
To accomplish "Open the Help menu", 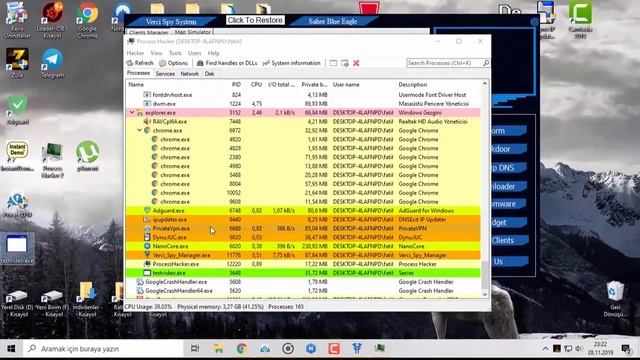I will point(213,53).
